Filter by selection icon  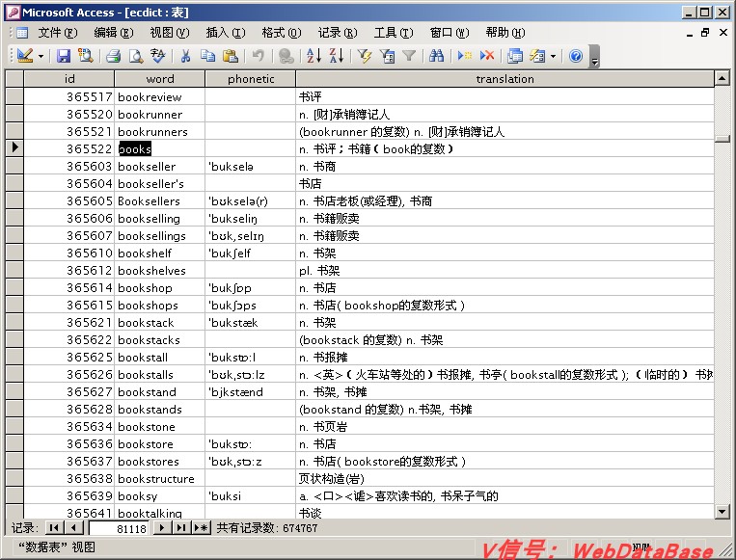point(365,56)
